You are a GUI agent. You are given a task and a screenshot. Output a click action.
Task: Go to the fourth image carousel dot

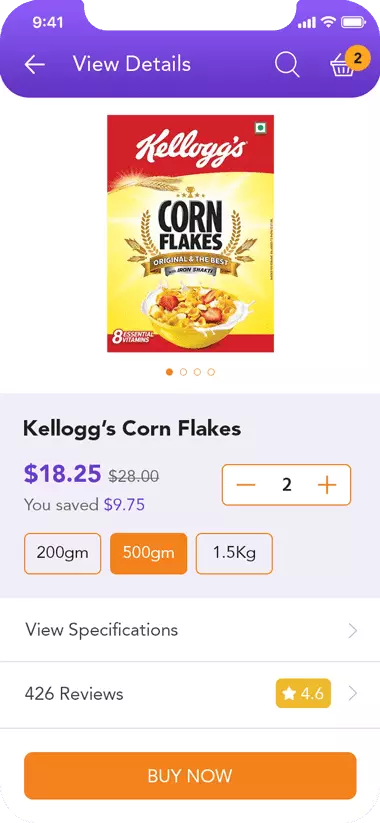[x=211, y=372]
